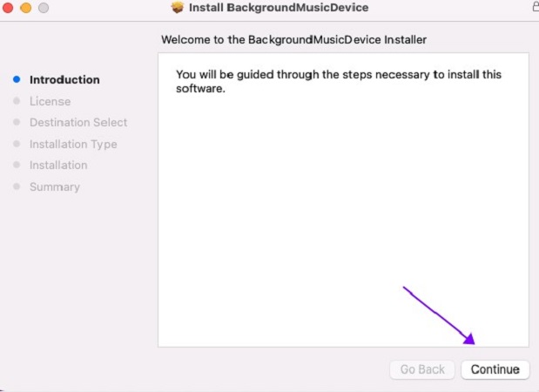Click the gray bullet beside License

(17, 101)
